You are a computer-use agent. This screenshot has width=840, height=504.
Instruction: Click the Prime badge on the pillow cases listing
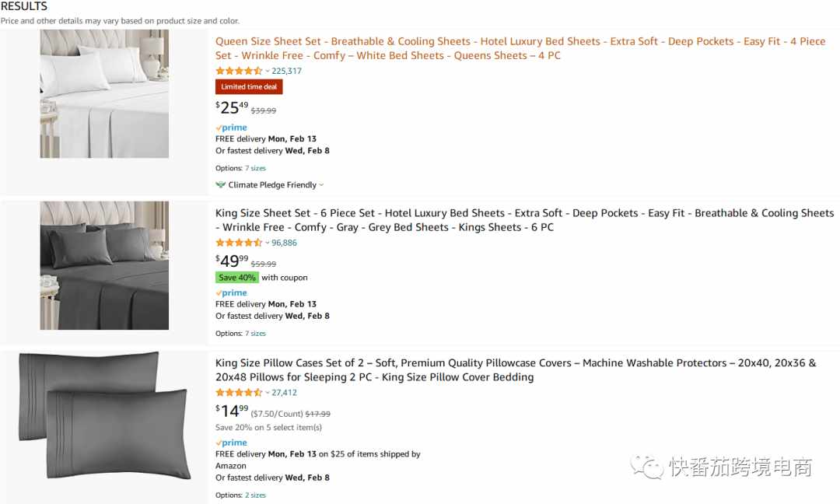point(232,443)
